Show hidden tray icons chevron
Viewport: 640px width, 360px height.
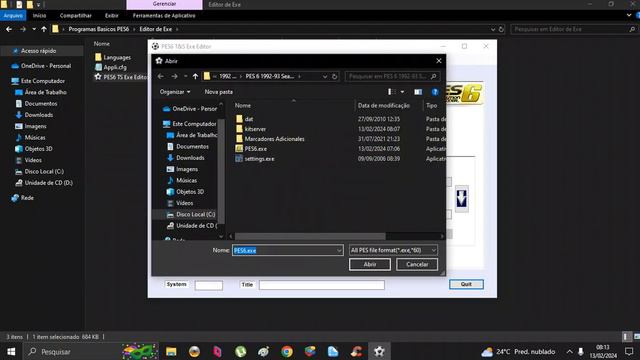coord(569,351)
